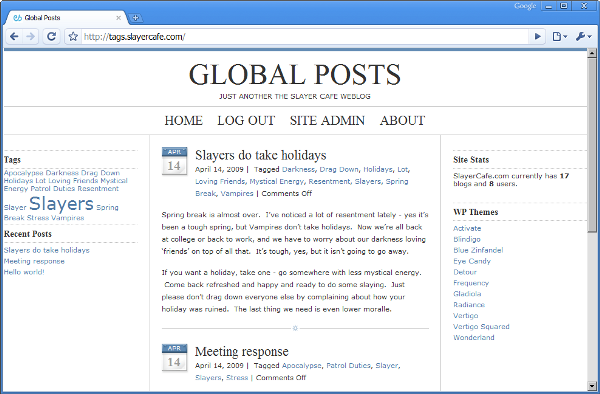
Task: Open the page menu icon
Action: coord(559,37)
